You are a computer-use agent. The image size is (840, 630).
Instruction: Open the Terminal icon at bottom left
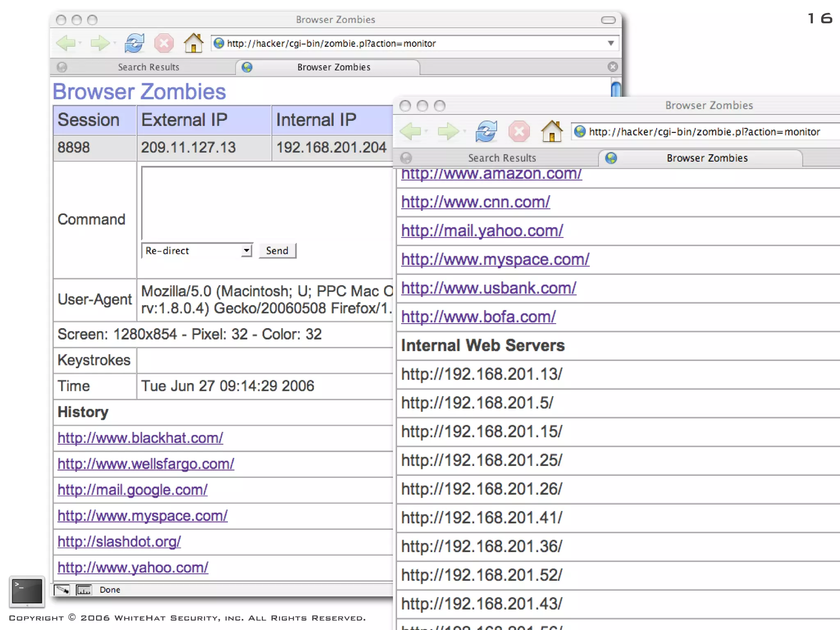[x=27, y=591]
